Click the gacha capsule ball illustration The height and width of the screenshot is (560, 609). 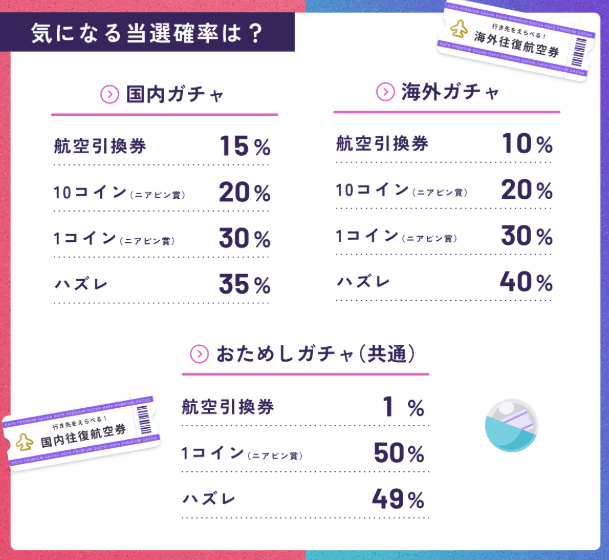point(511,428)
